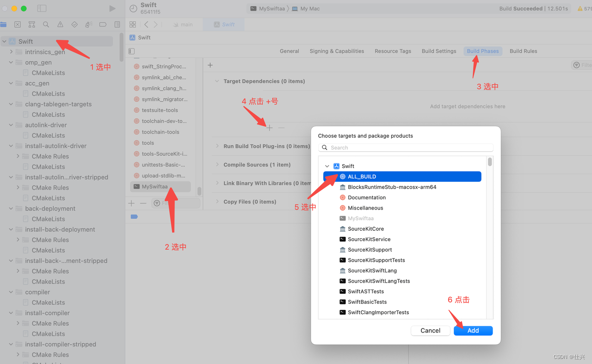Click the Swift project icon in jump bar
The image size is (592, 364).
133,37
